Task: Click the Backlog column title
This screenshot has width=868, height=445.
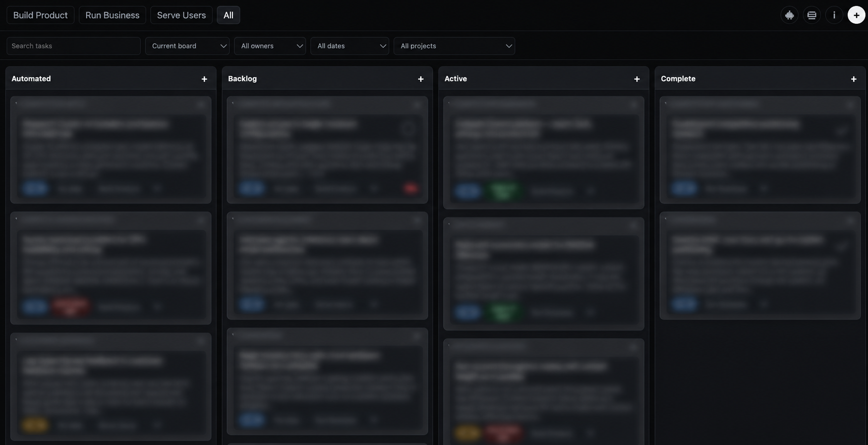Action: pyautogui.click(x=242, y=79)
